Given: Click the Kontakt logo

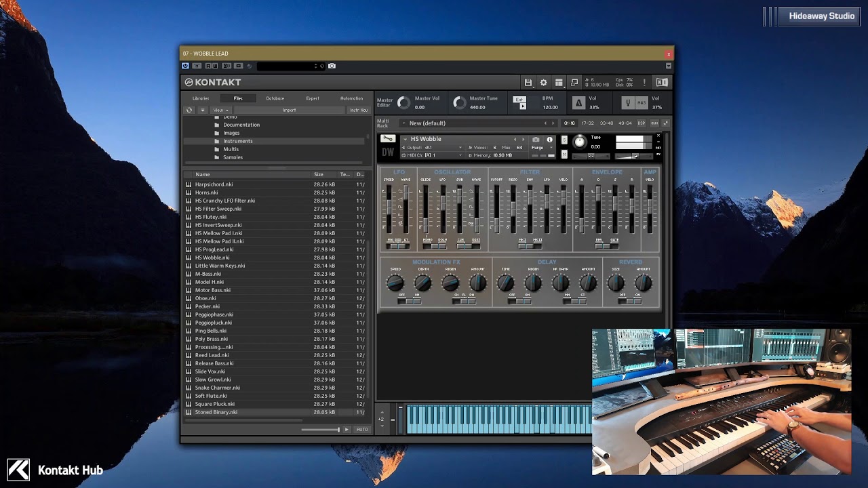Looking at the screenshot, I should pyautogui.click(x=212, y=83).
